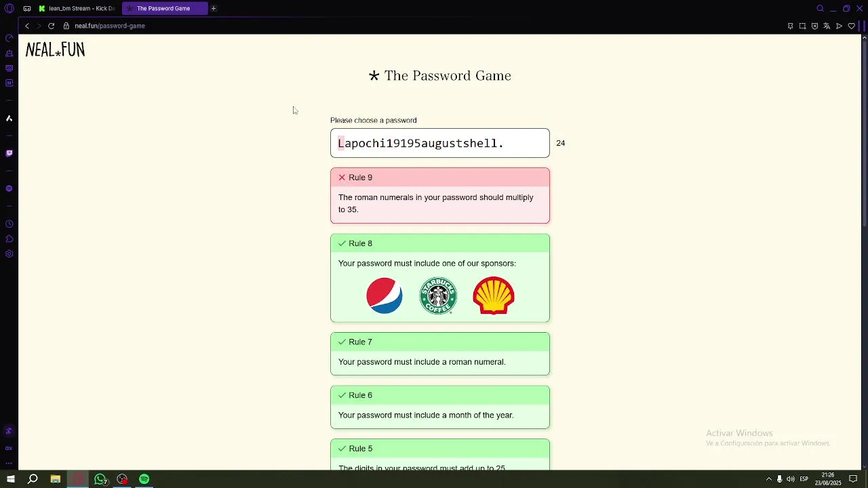Click the Rule 7 header
The image size is (868, 488).
tap(440, 342)
